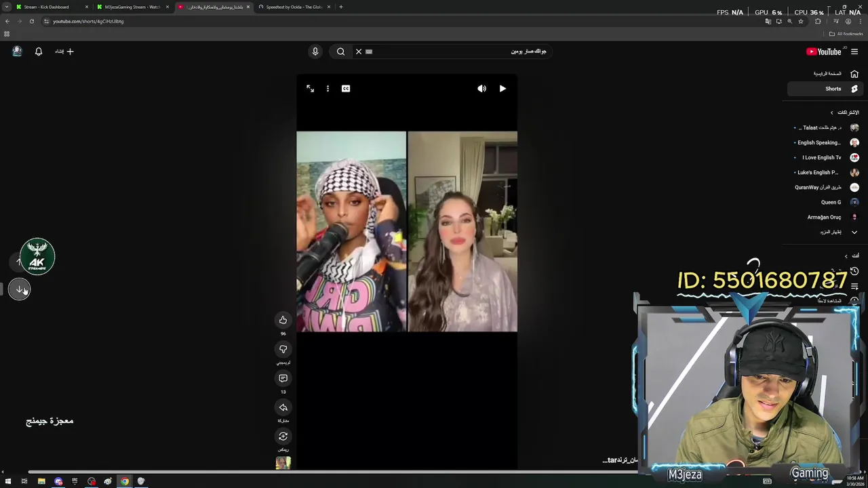Play the paused short video
This screenshot has width=868, height=488.
[x=502, y=88]
